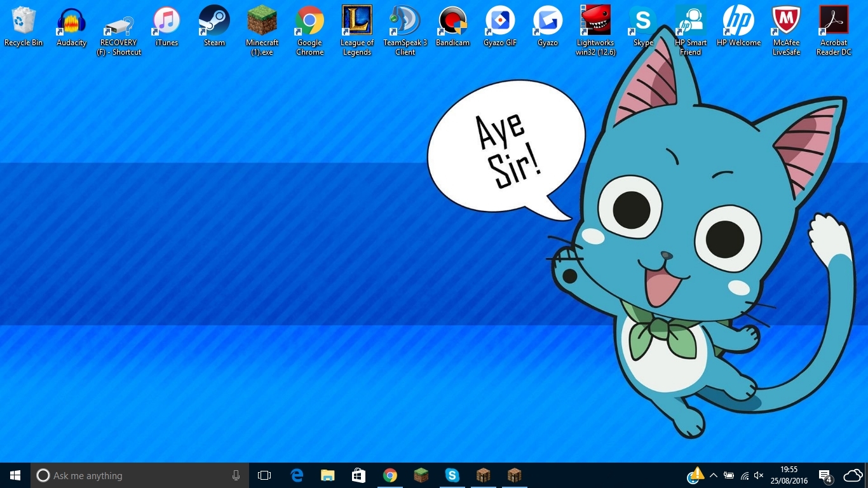Click the 'Ask me anything' search box
Screen dimensions: 868x488
click(x=140, y=475)
